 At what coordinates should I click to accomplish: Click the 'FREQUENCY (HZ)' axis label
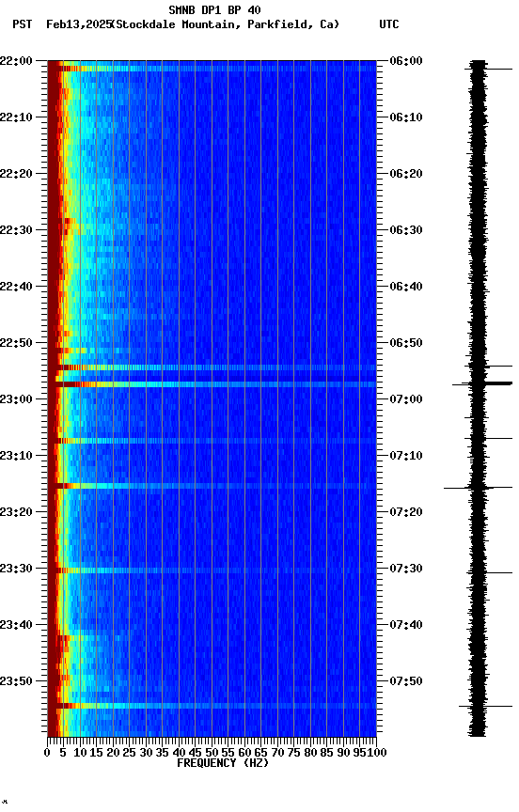pos(223,763)
